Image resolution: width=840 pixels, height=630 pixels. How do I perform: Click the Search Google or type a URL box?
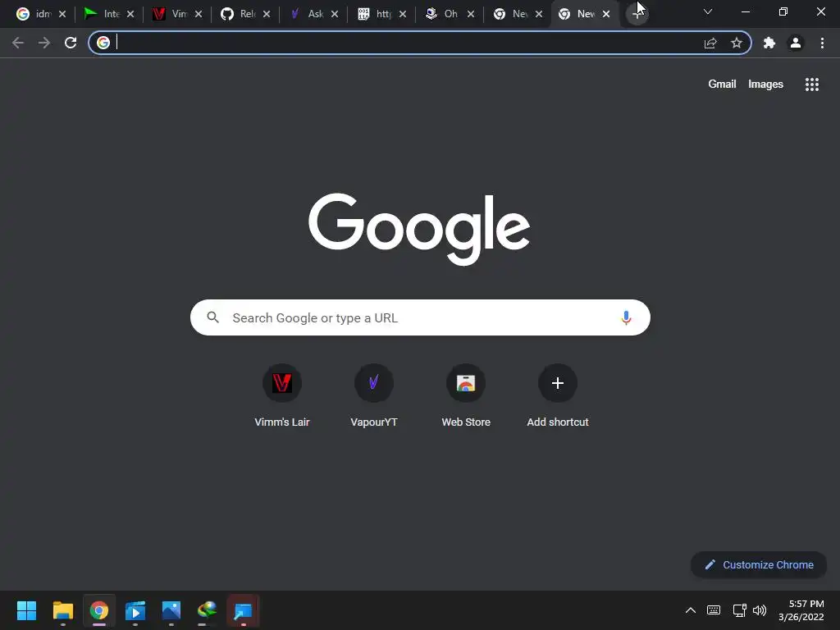[420, 317]
